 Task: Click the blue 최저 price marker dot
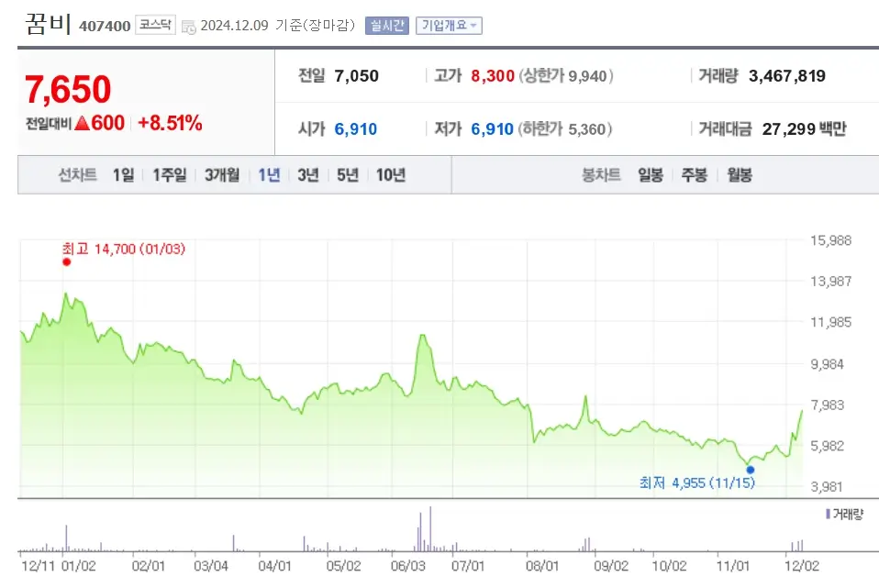(x=751, y=469)
